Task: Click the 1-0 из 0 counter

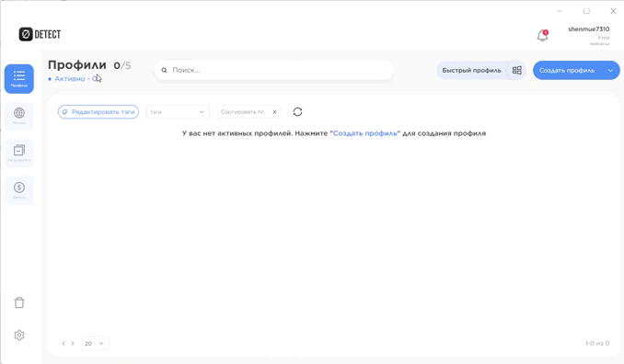Action: (x=597, y=344)
